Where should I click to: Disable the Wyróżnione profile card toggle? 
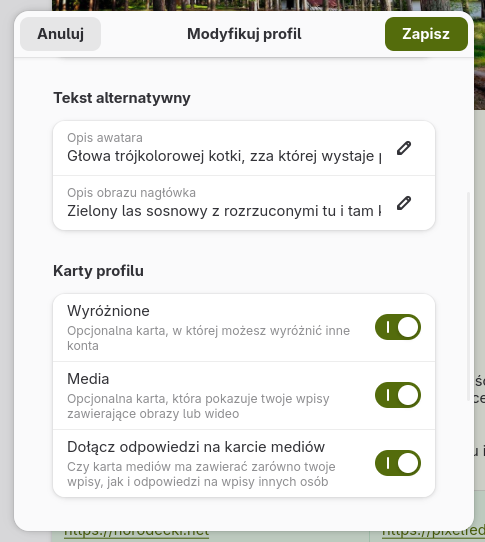point(398,327)
